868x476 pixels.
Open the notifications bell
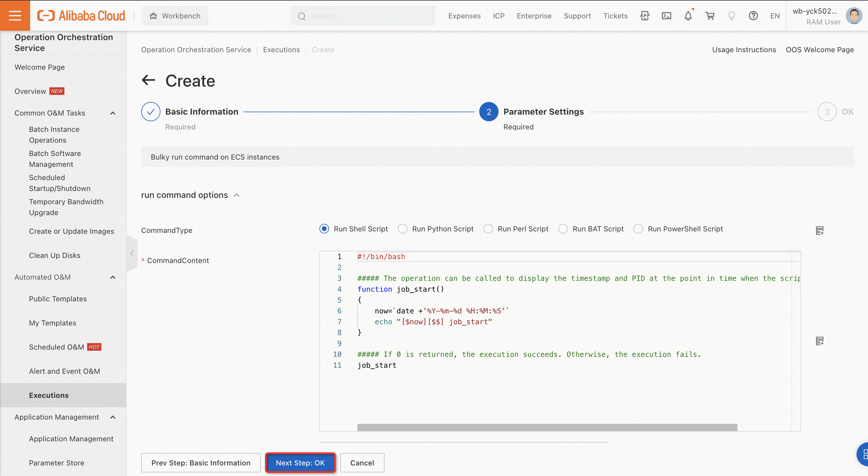tap(688, 15)
